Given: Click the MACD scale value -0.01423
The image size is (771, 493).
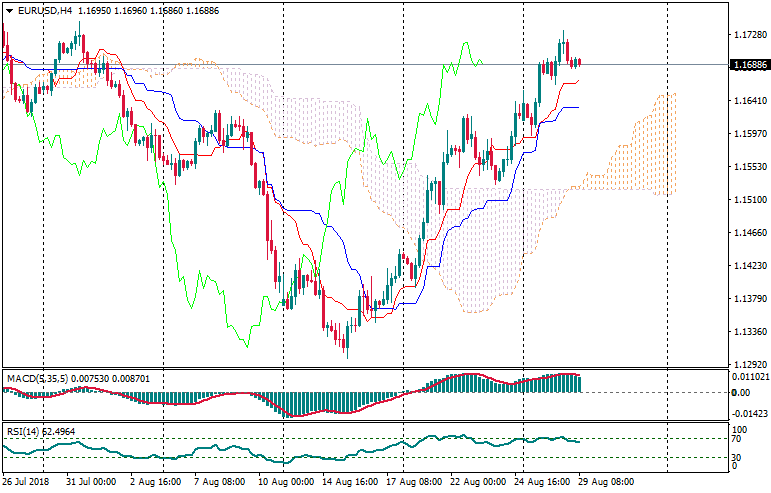Looking at the screenshot, I should coord(749,412).
